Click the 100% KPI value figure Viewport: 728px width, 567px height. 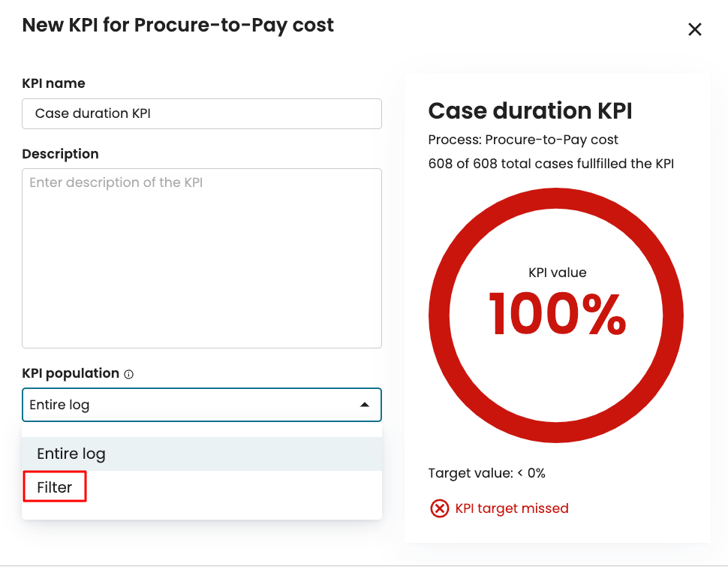pos(557,313)
